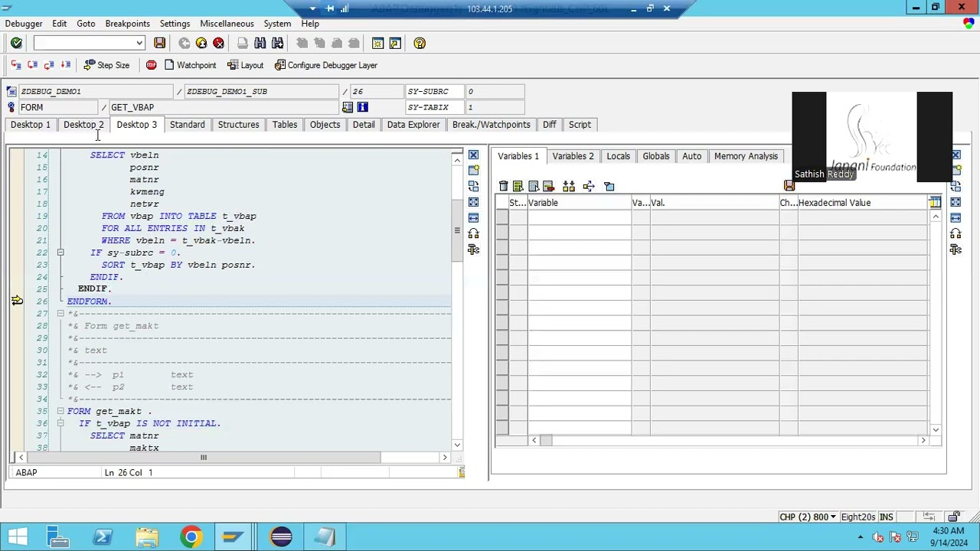The image size is (980, 551).
Task: Click the Print icon in the toolbar
Action: pos(243,43)
